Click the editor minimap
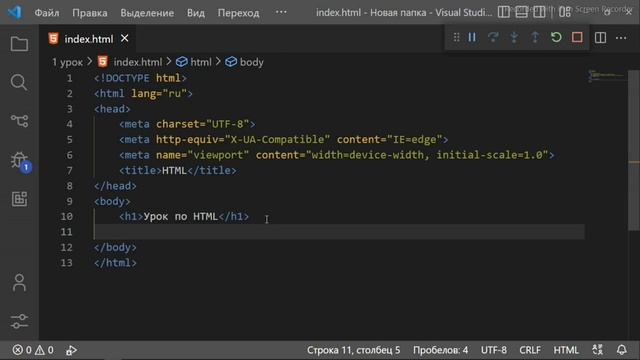 click(606, 76)
